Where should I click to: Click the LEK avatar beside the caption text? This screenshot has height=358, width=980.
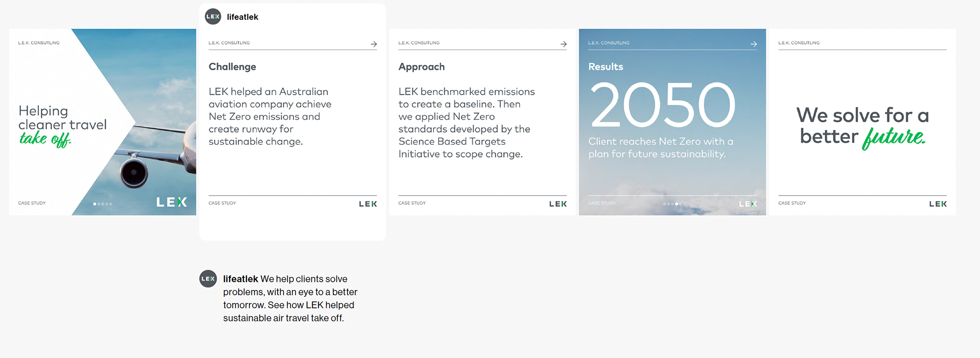tap(208, 278)
